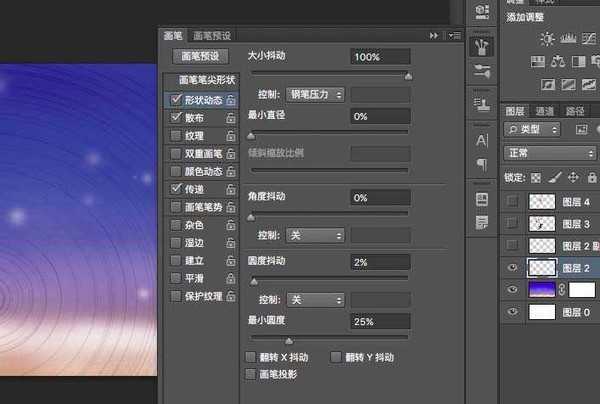
Task: Add Levels adjustment histogram icon
Action: (x=568, y=39)
